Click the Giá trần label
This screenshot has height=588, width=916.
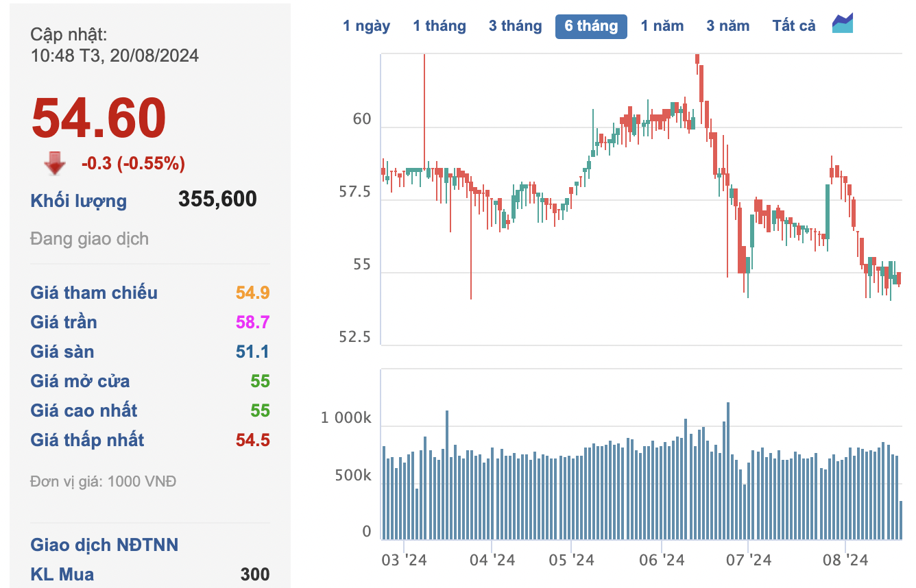[x=64, y=322]
